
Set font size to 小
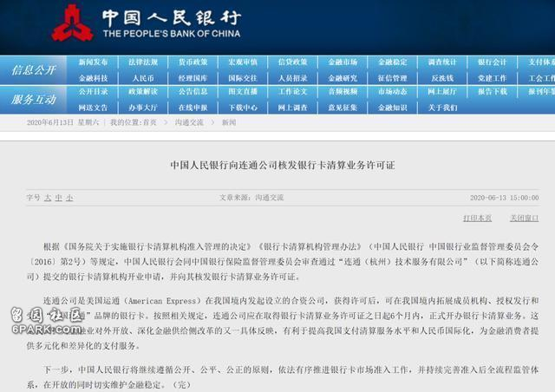click(x=69, y=198)
